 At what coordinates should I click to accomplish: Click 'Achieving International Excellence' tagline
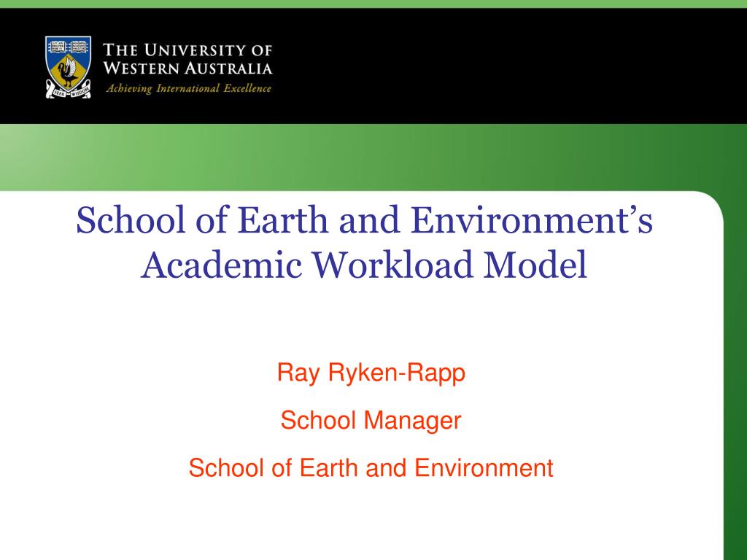[x=189, y=88]
